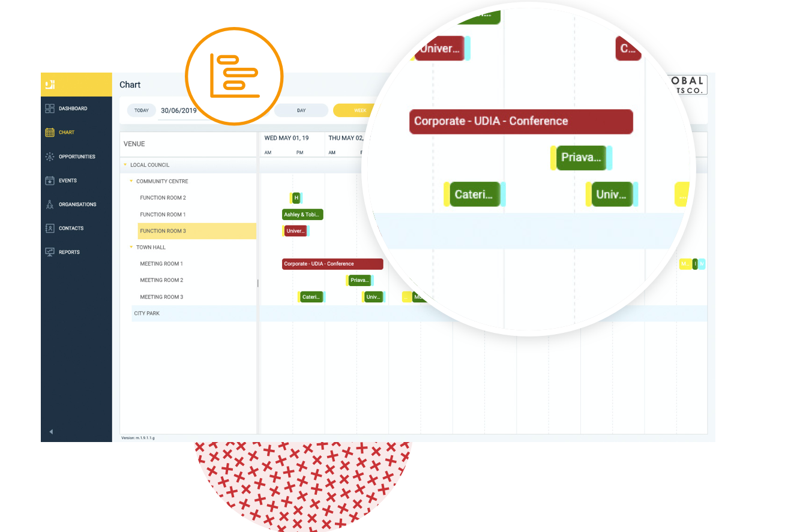803x532 pixels.
Task: Click the app logo in the yellow sidebar header
Action: coord(50,85)
